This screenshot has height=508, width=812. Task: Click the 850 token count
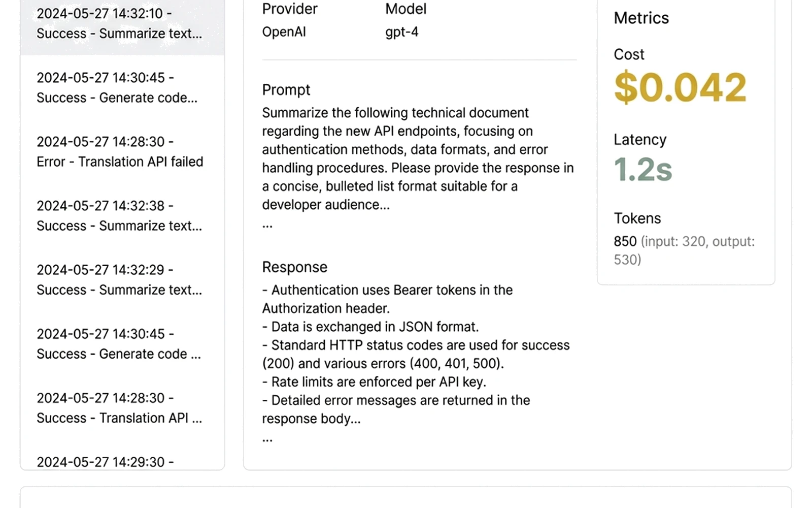[625, 241]
